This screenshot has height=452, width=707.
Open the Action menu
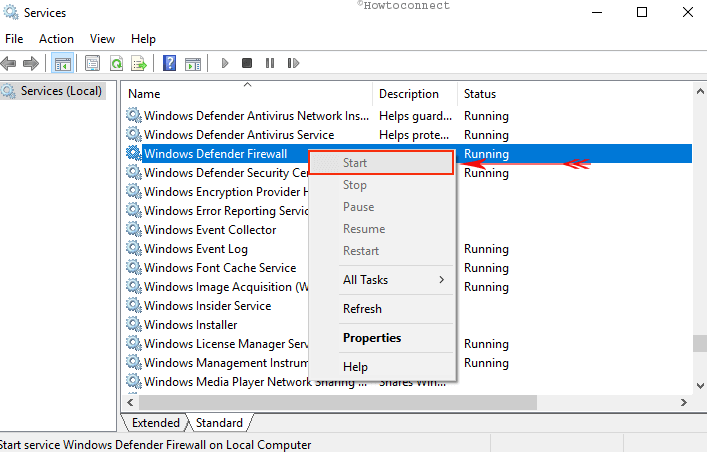[x=56, y=39]
